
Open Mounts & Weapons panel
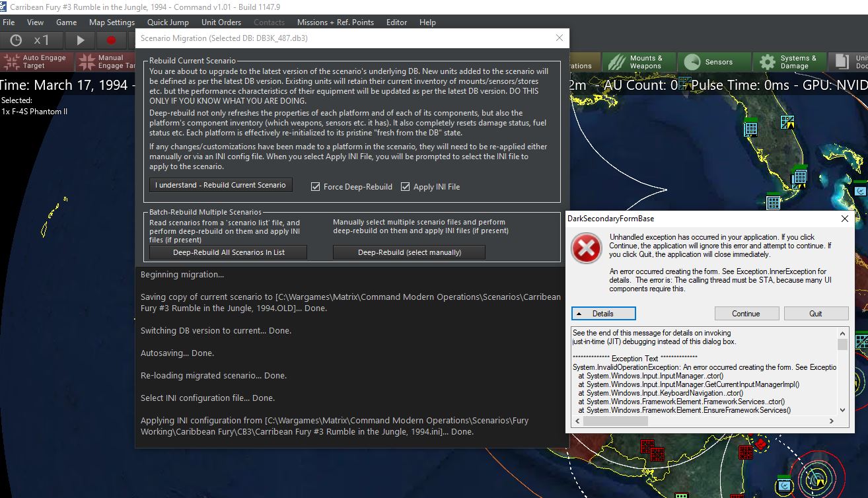pyautogui.click(x=638, y=62)
